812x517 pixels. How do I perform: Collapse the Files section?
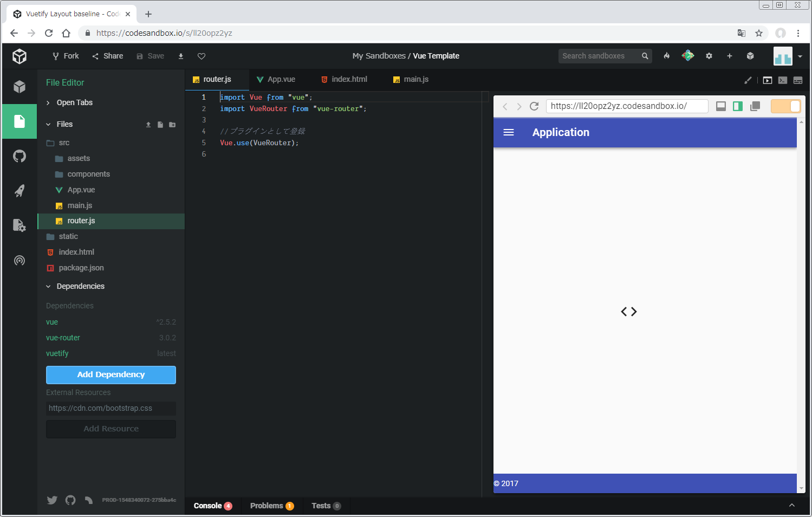(x=64, y=125)
